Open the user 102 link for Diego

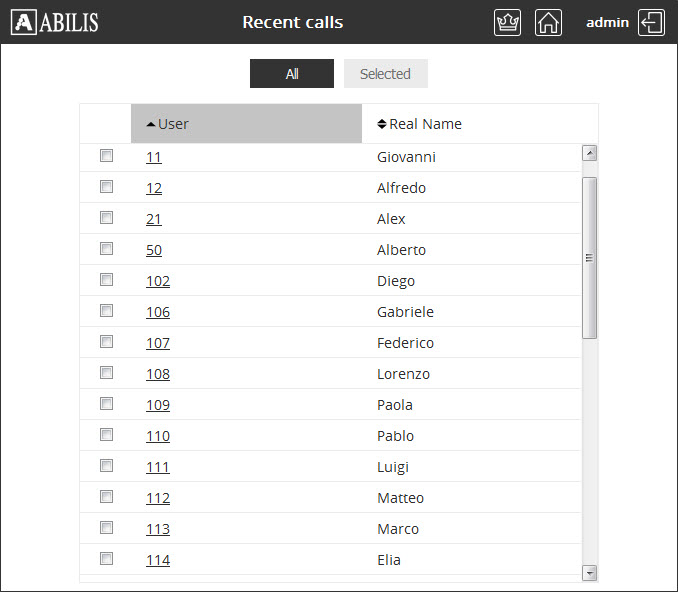click(x=158, y=281)
